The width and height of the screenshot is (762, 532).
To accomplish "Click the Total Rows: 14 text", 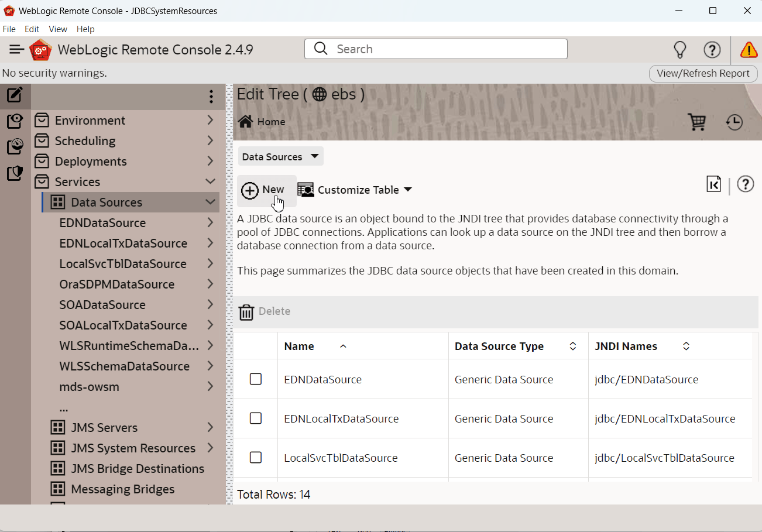I will pyautogui.click(x=273, y=495).
